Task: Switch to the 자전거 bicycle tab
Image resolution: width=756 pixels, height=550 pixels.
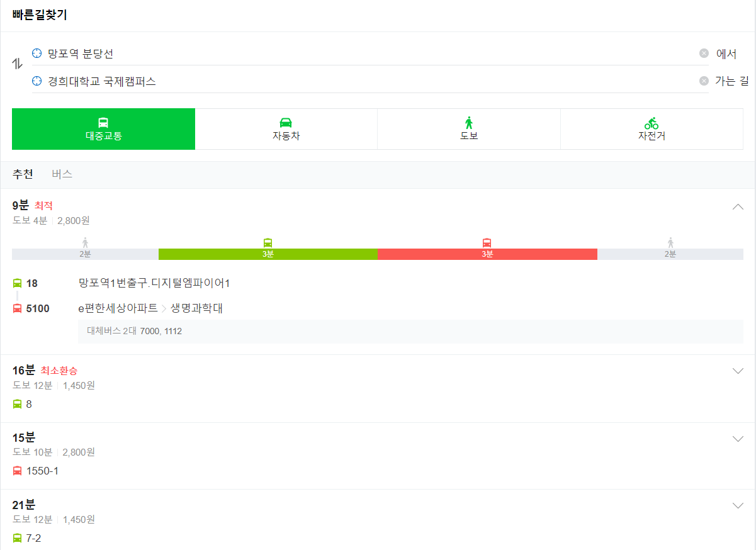Action: pos(652,129)
